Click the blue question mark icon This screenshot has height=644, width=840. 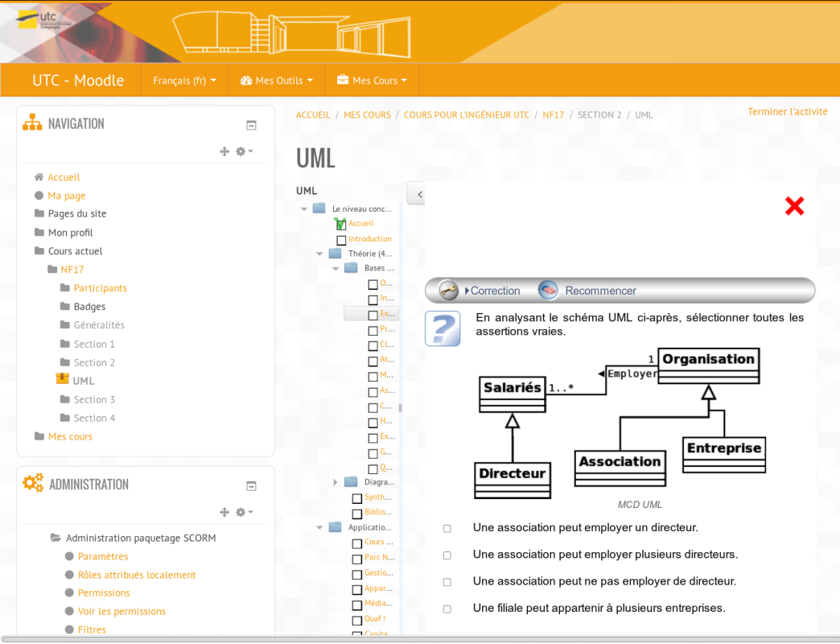click(x=443, y=328)
